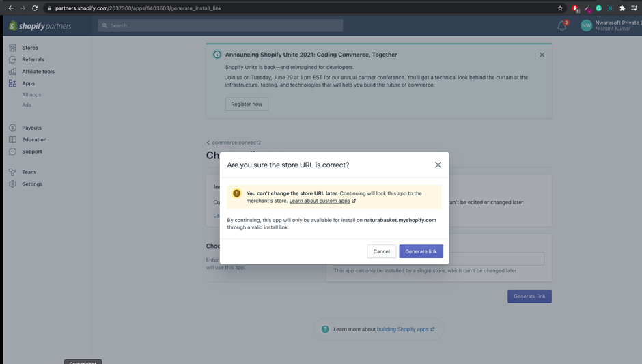Go to Affiliate tools section
The image size is (642, 364).
coord(38,72)
